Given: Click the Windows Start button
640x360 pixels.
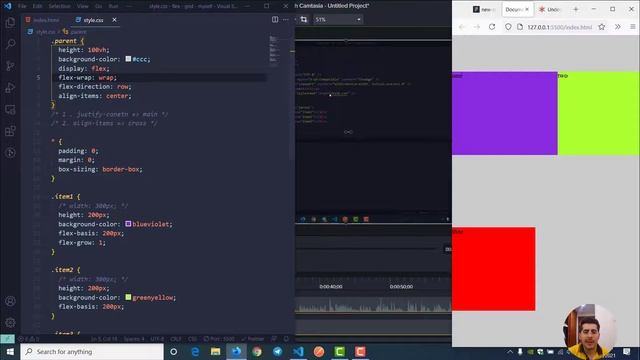Looking at the screenshot, I should tap(10, 351).
